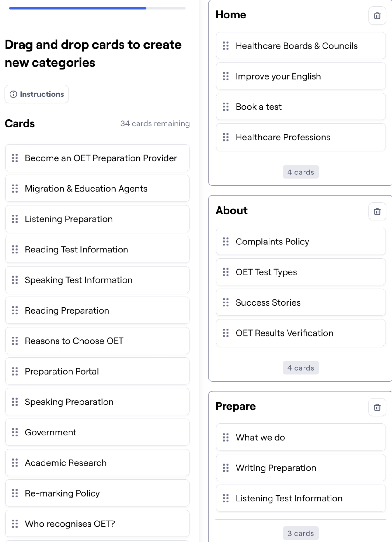392x542 pixels.
Task: Delete the Prepare category with trash icon
Action: click(x=377, y=407)
